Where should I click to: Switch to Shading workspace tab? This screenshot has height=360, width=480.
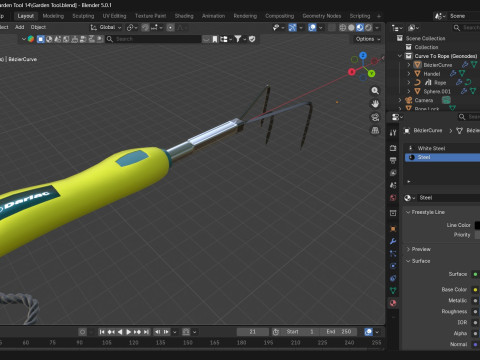pyautogui.click(x=184, y=16)
